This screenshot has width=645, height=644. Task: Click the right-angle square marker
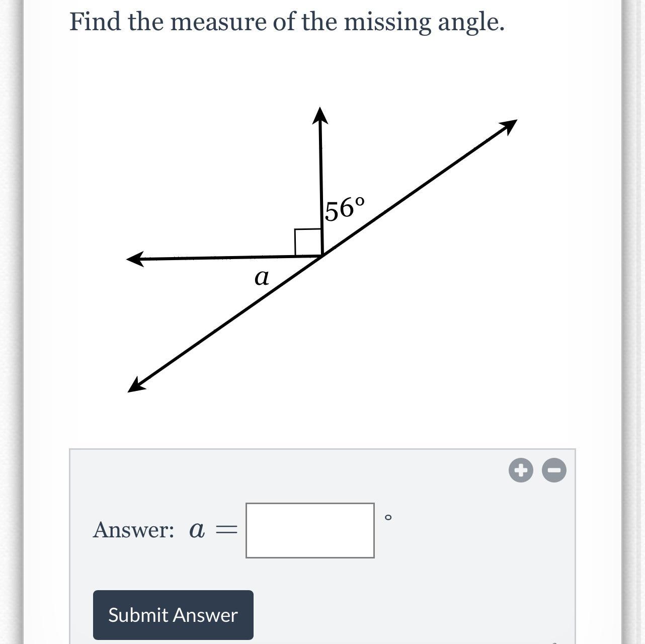pyautogui.click(x=307, y=242)
